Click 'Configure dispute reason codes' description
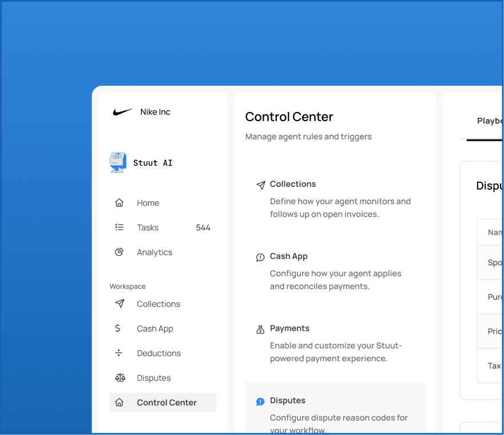This screenshot has width=504, height=435. (x=339, y=424)
